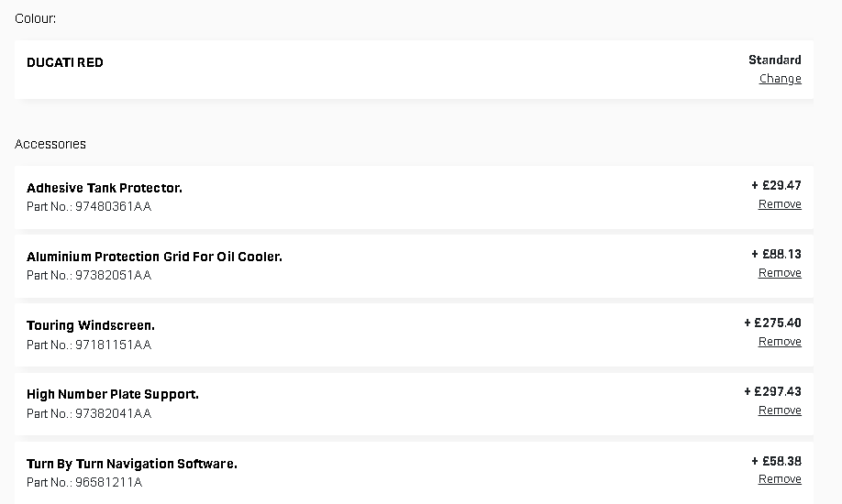The width and height of the screenshot is (842, 504).
Task: Remove the Touring Windscreen accessory
Action: point(780,342)
